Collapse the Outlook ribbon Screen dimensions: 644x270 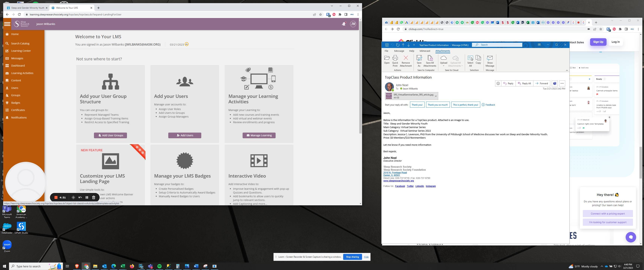point(567,70)
